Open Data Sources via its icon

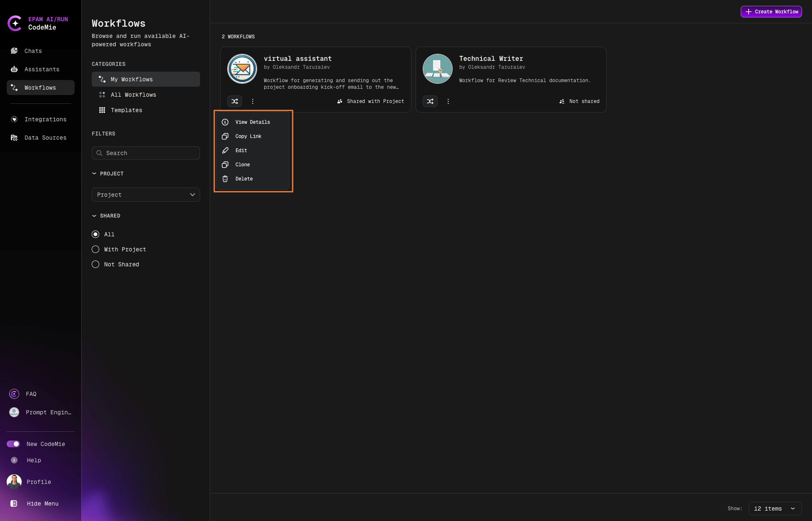[14, 138]
